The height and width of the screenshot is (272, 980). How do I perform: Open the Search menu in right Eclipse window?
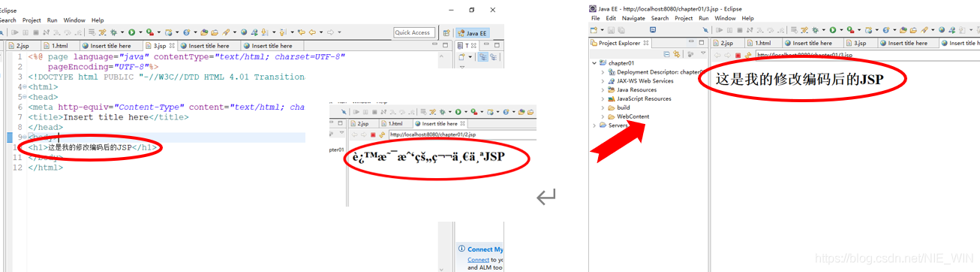660,18
